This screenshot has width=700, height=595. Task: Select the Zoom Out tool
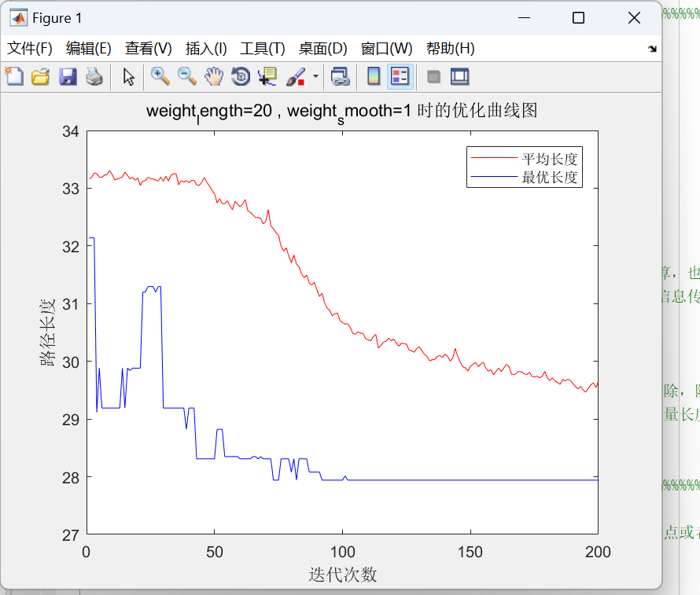(187, 76)
